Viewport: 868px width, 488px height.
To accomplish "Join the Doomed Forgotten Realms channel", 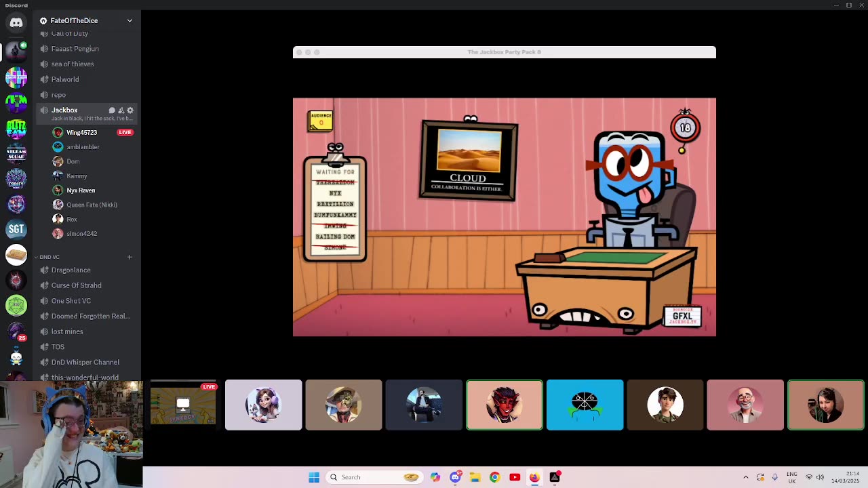I will tap(87, 316).
